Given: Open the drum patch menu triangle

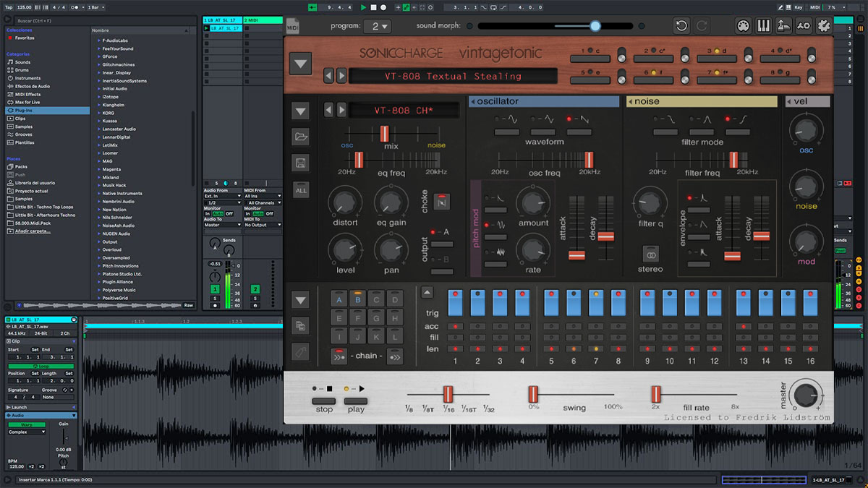Looking at the screenshot, I should [301, 111].
